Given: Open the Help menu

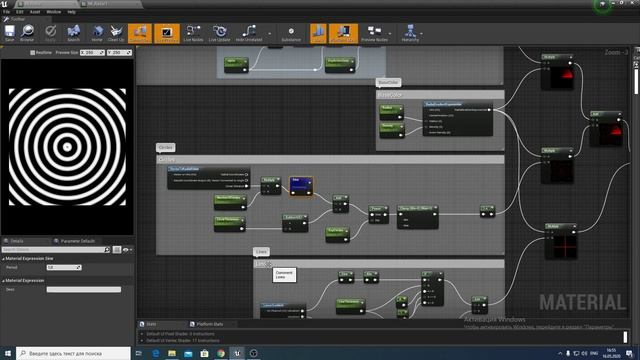Looking at the screenshot, I should pyautogui.click(x=71, y=12).
